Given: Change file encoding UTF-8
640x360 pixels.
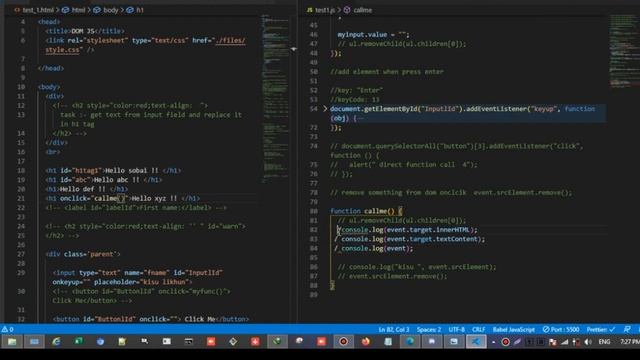Looking at the screenshot, I should 456,329.
